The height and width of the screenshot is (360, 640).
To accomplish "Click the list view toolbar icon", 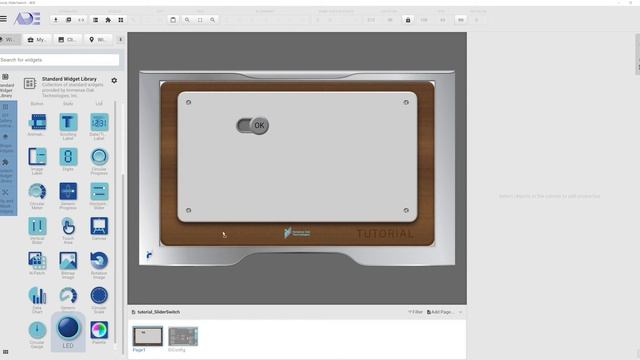I will click(x=95, y=20).
